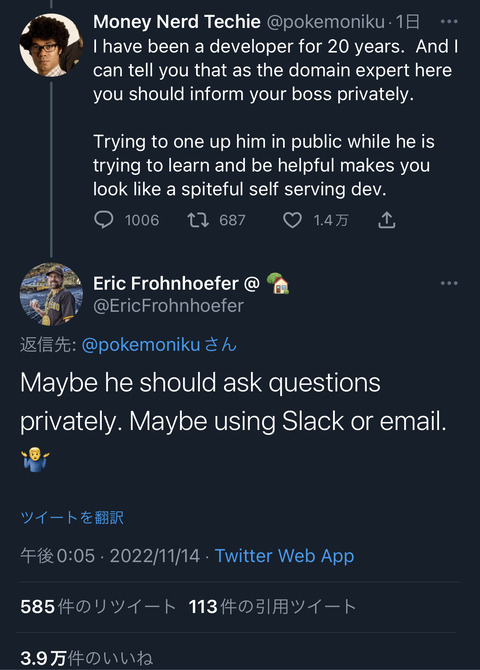Open the Money Nerd Techie display name
Screen dimensions: 480x670
[177, 21]
